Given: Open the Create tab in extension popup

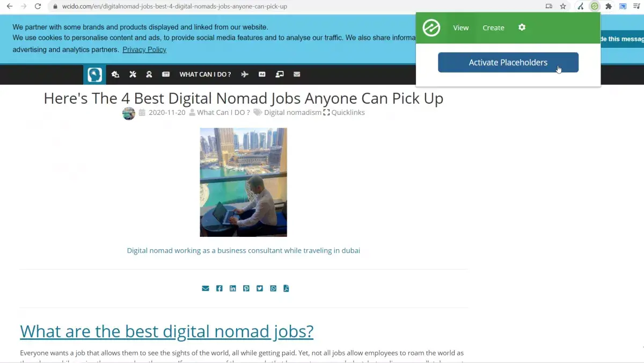Looking at the screenshot, I should (493, 28).
